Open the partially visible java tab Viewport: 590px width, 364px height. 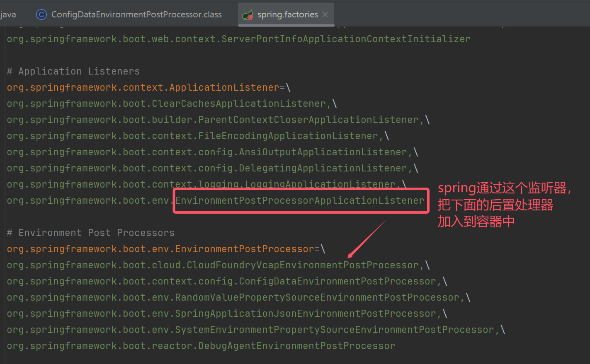8,14
